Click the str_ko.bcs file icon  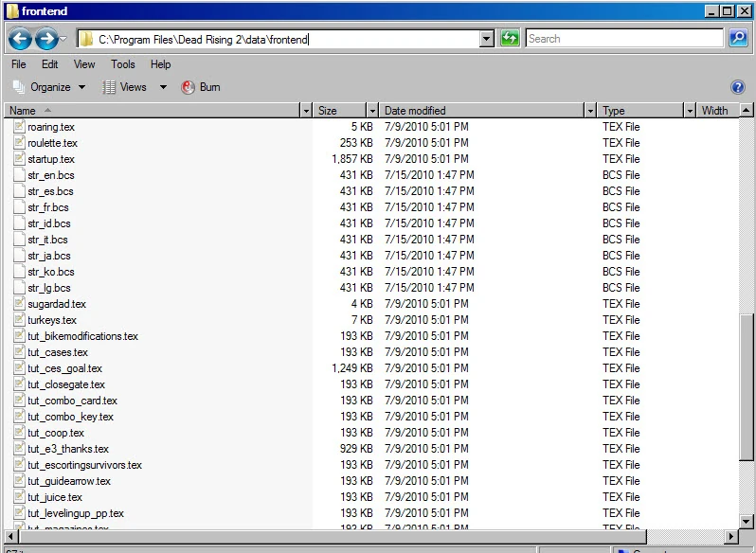click(19, 272)
